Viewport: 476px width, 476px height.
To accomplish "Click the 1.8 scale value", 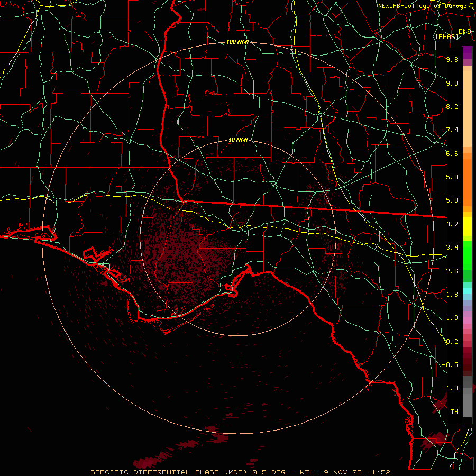I will pos(452,295).
